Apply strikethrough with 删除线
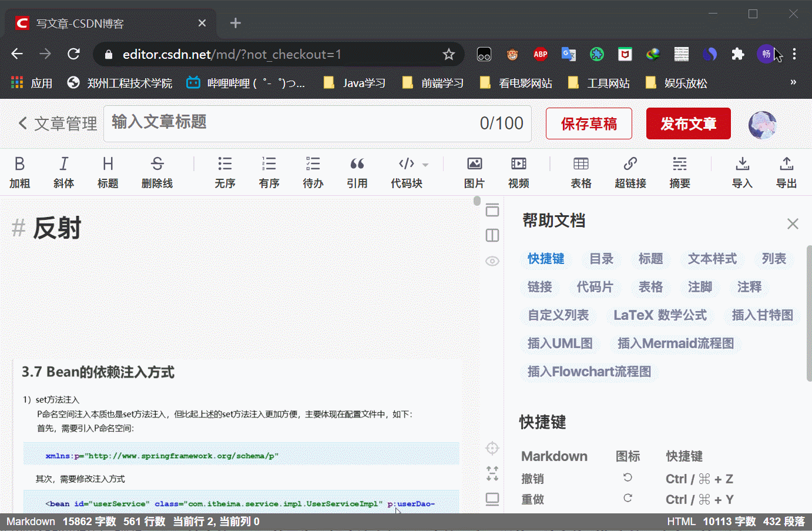This screenshot has width=812, height=531. click(157, 172)
